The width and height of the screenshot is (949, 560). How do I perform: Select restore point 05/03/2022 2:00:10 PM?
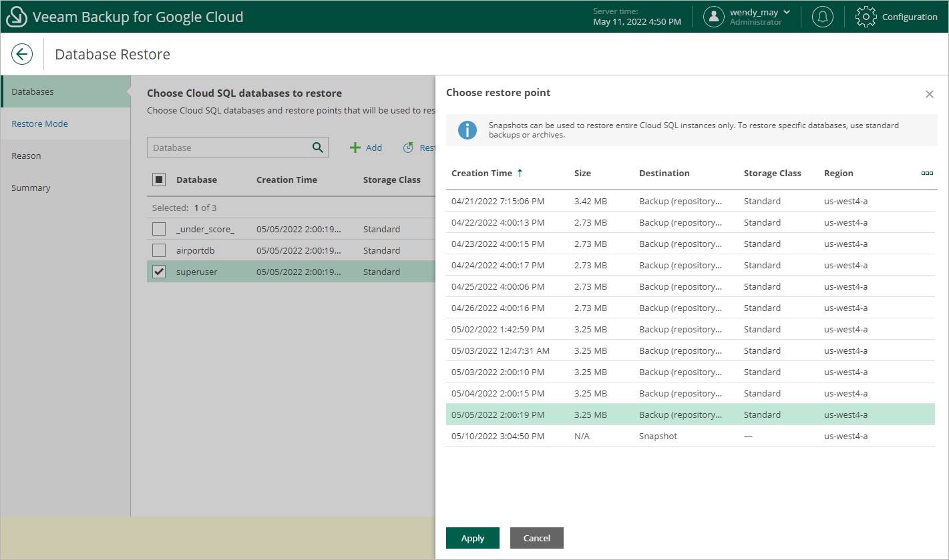pyautogui.click(x=691, y=372)
